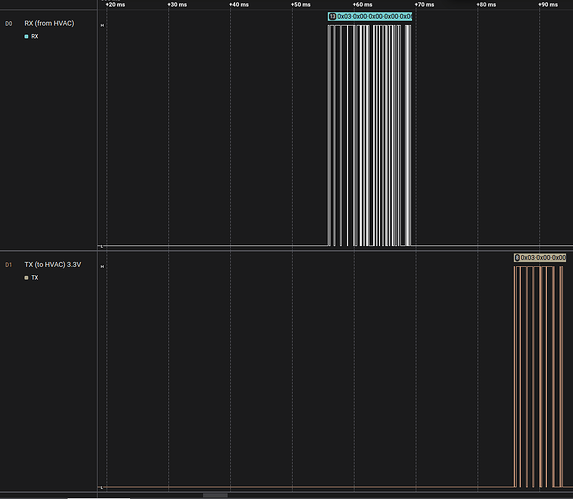Click the 'RX (from HVAC)' channel name
The height and width of the screenshot is (499, 573).
point(49,23)
